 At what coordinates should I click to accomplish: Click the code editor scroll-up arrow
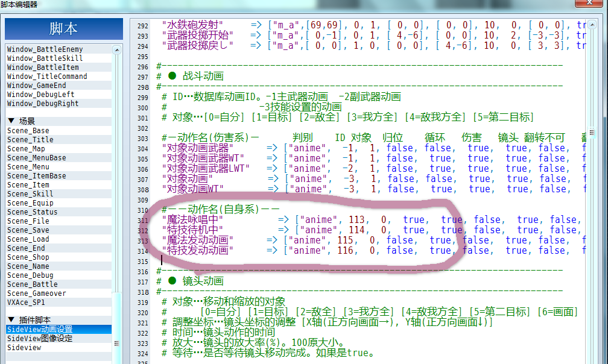click(x=592, y=25)
